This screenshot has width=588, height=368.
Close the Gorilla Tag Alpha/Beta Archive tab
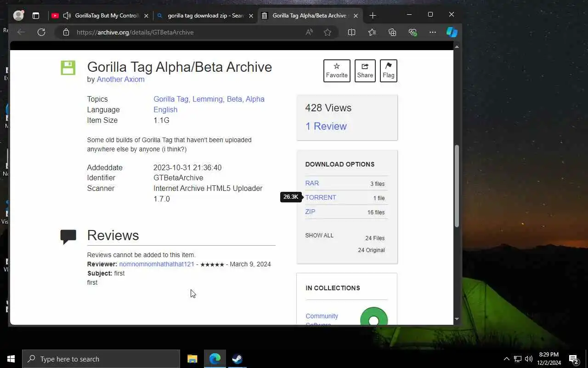[x=356, y=16]
